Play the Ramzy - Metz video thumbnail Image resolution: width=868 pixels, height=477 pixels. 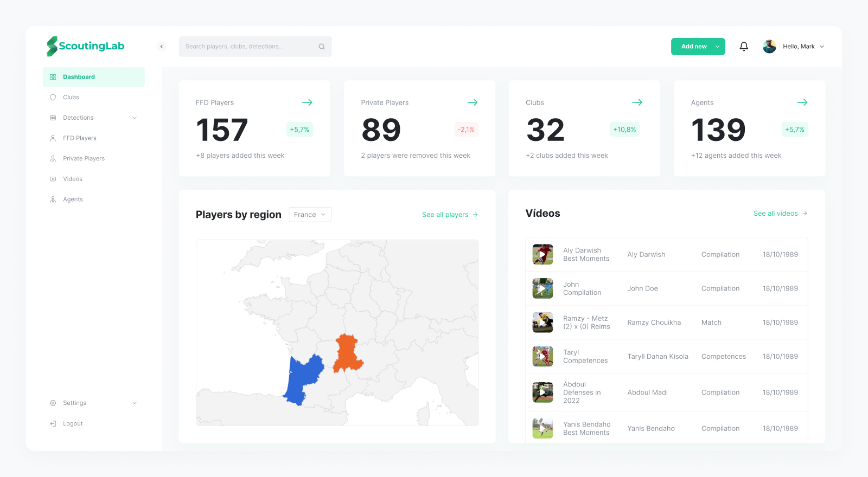(542, 322)
